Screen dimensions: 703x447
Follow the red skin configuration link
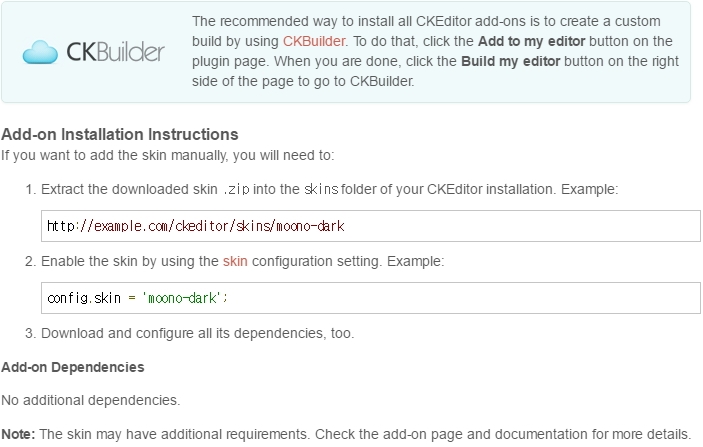(x=235, y=261)
